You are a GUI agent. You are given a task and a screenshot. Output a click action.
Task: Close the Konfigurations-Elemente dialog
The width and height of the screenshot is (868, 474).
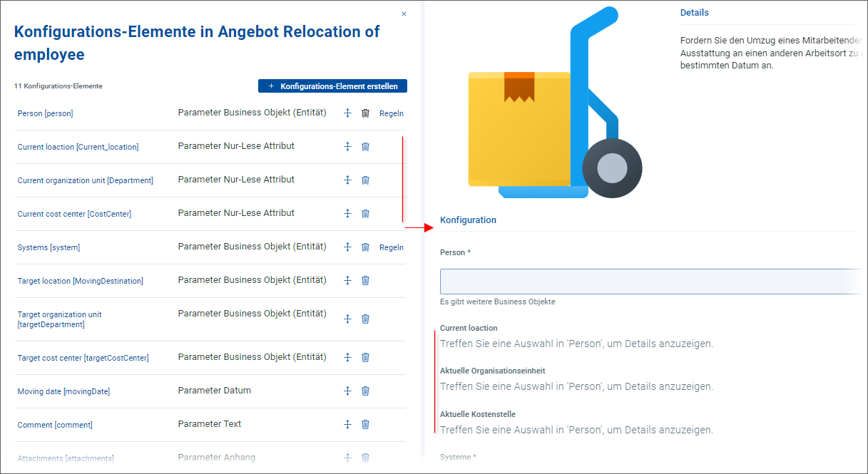[404, 13]
